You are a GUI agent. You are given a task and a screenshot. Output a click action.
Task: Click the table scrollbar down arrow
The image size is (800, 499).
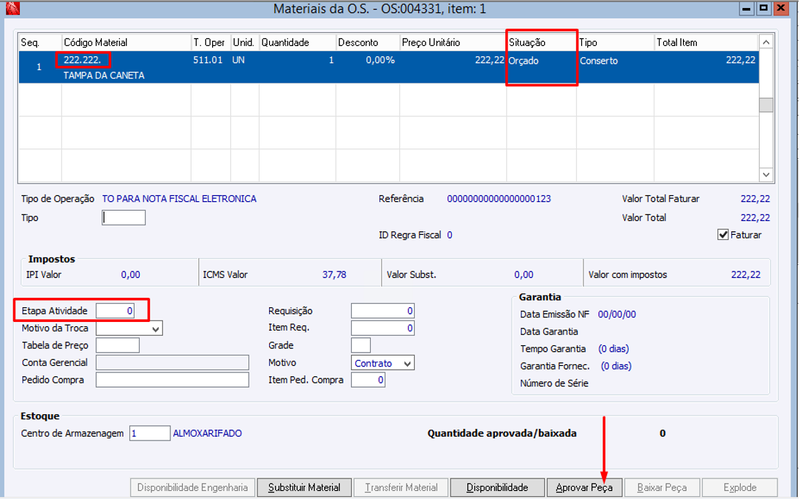pos(766,174)
